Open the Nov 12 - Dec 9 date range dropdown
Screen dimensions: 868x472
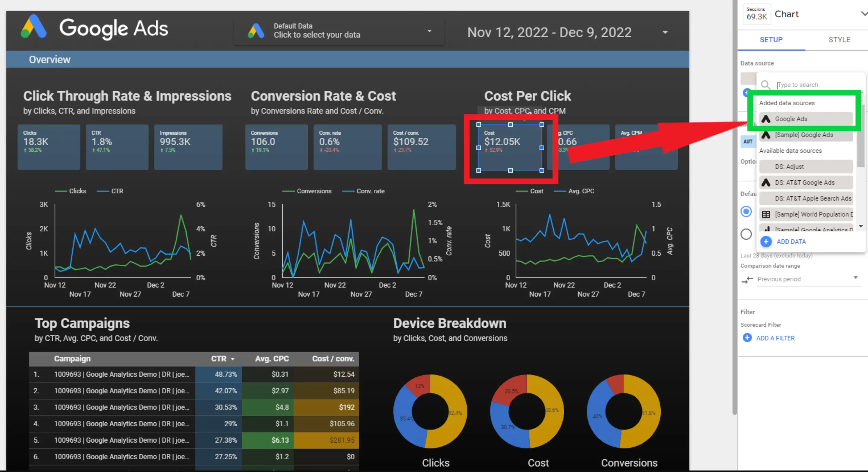pos(665,32)
